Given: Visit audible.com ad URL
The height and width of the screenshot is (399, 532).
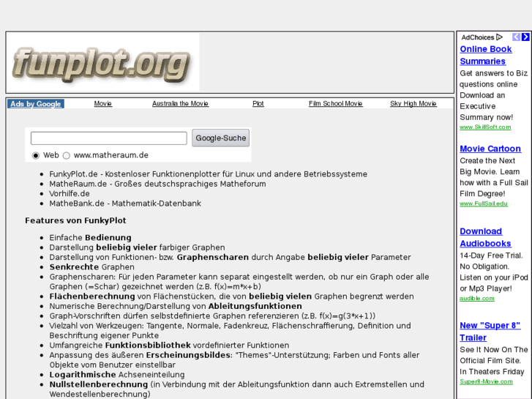Looking at the screenshot, I should 477,298.
